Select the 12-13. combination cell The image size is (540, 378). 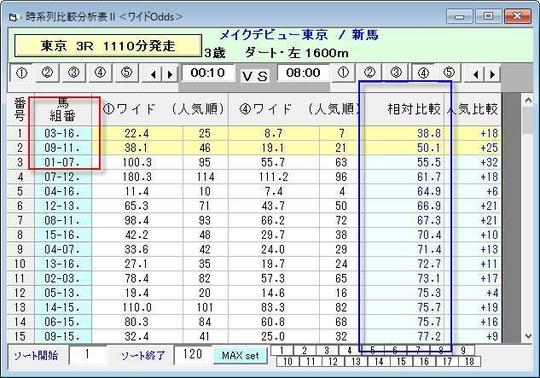(x=63, y=206)
